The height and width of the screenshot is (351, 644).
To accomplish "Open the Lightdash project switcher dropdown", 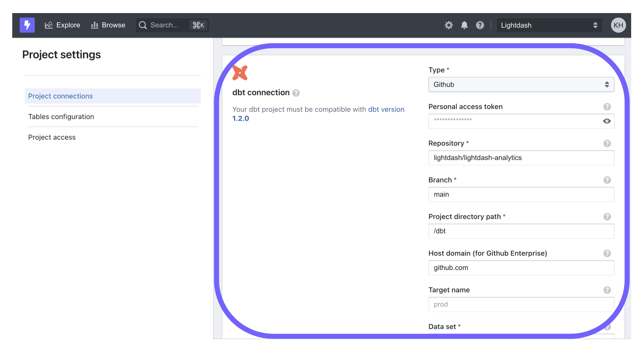I will pyautogui.click(x=549, y=25).
